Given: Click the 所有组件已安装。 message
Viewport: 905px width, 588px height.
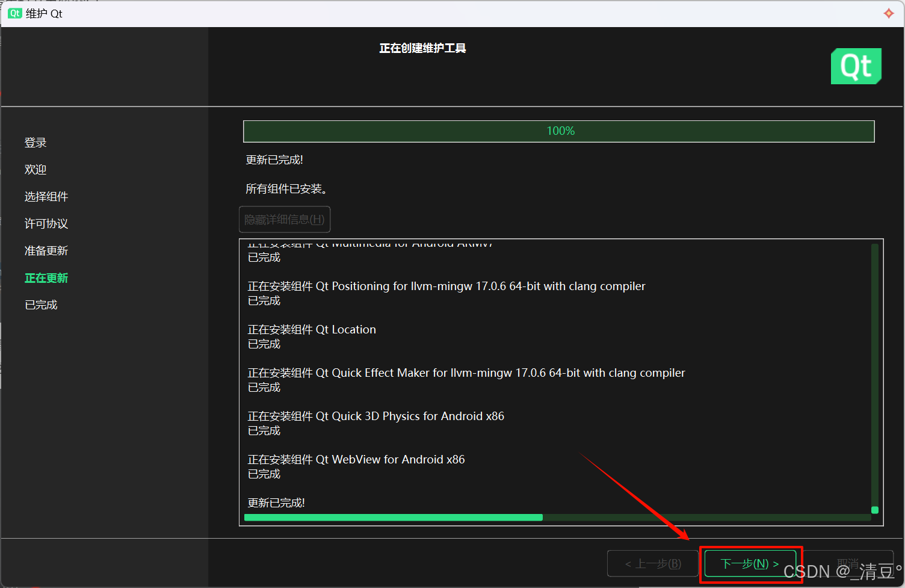Looking at the screenshot, I should pos(286,189).
